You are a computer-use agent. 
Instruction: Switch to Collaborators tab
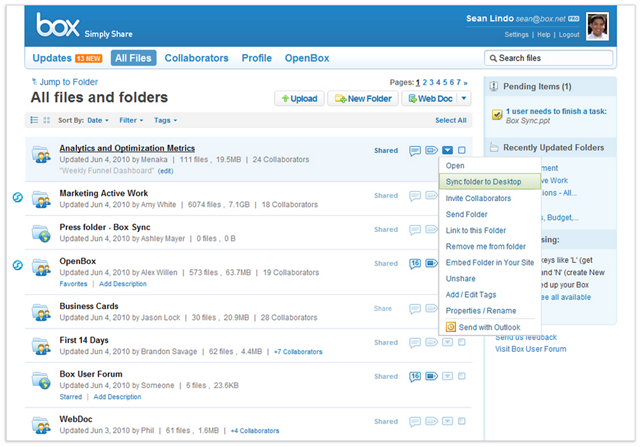[196, 58]
